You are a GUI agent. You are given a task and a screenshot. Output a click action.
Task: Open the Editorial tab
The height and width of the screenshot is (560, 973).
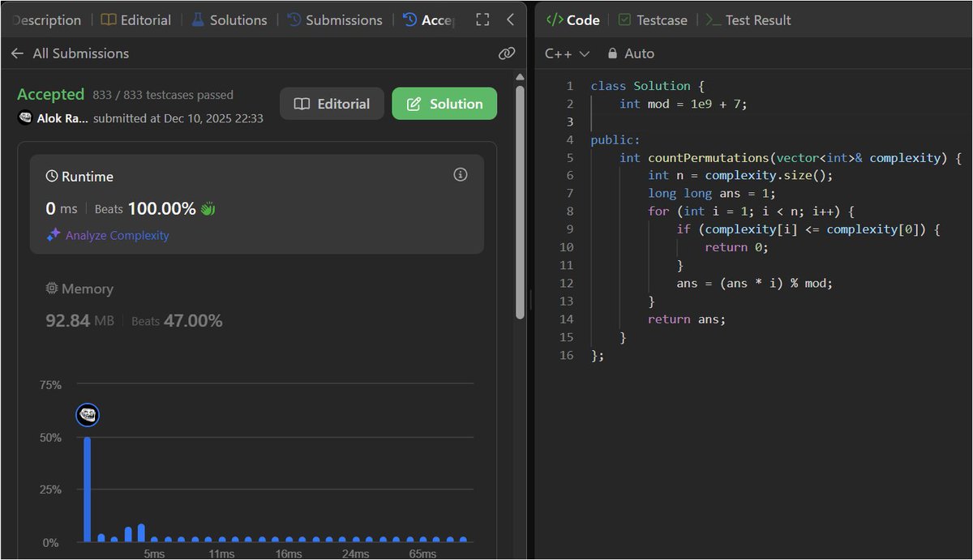[136, 20]
